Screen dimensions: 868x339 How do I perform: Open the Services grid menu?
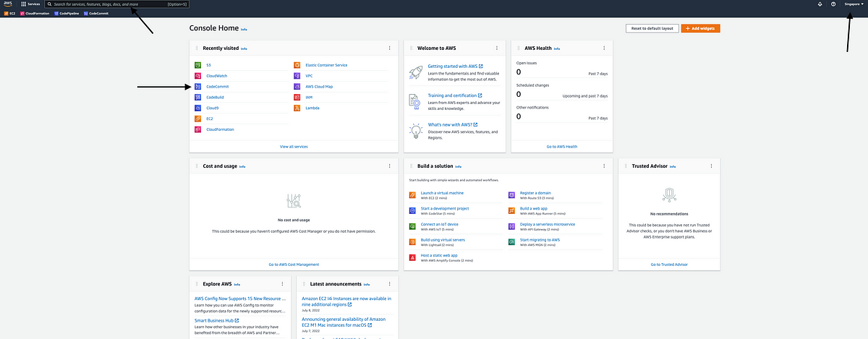[30, 4]
